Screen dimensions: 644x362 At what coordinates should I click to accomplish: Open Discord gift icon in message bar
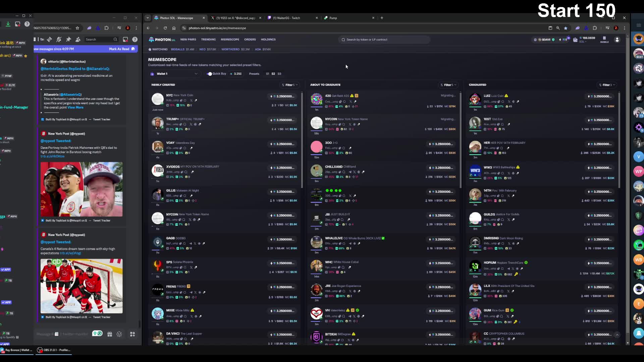pos(110,334)
